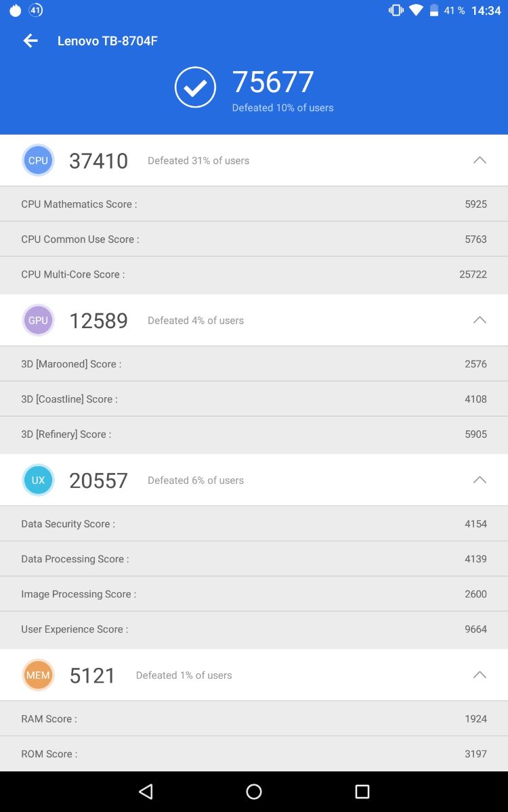This screenshot has height=812, width=508.
Task: Collapse the MEM score section
Action: (x=480, y=675)
